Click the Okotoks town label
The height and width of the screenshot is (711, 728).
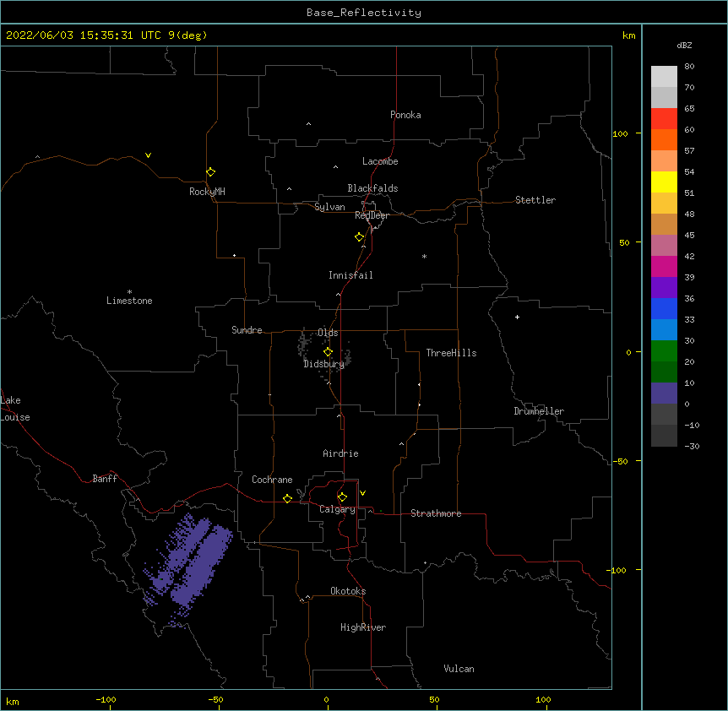tap(348, 591)
